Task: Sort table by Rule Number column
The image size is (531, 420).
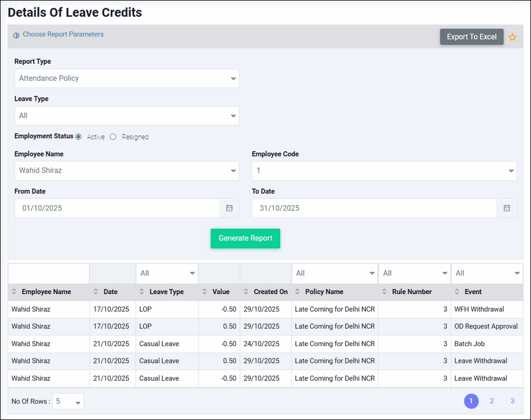Action: pyautogui.click(x=411, y=292)
